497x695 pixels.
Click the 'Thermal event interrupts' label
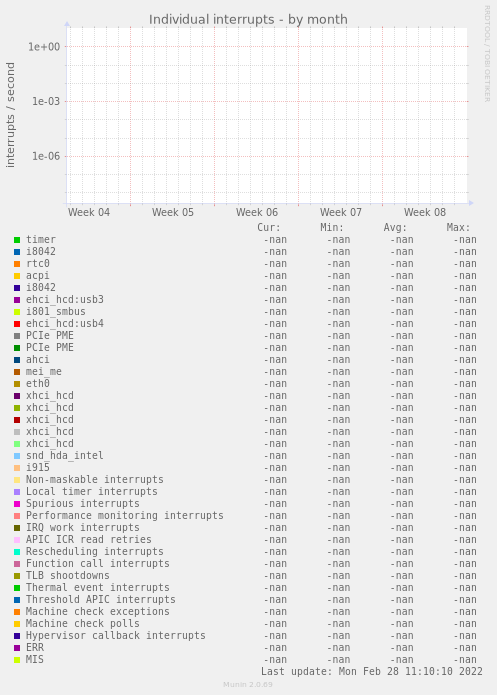click(x=98, y=587)
